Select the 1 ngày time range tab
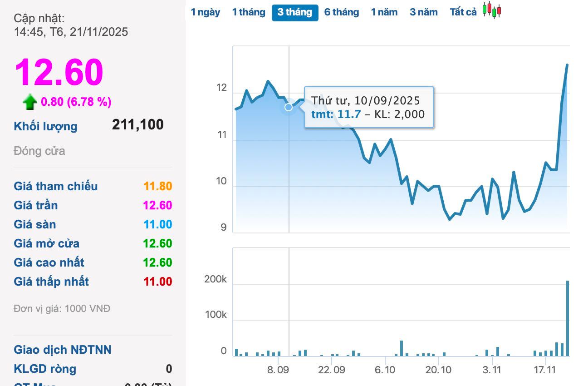Screen dimensions: 588x386 [206, 12]
